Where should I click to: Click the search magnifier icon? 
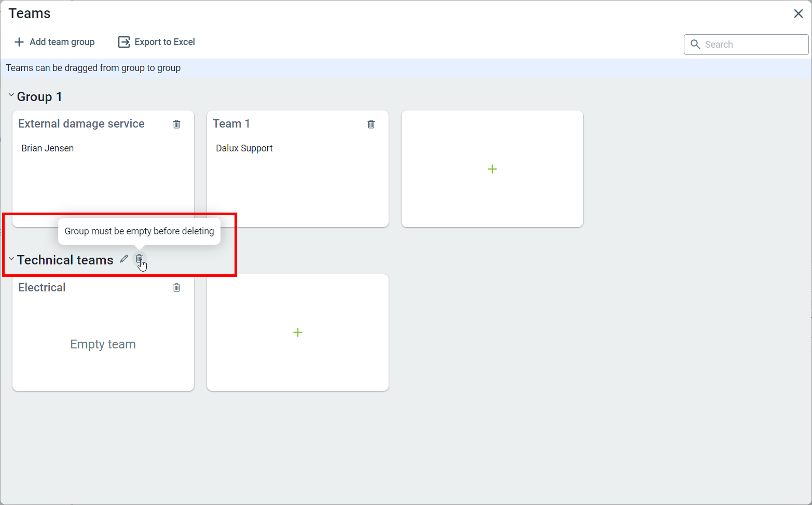[695, 45]
